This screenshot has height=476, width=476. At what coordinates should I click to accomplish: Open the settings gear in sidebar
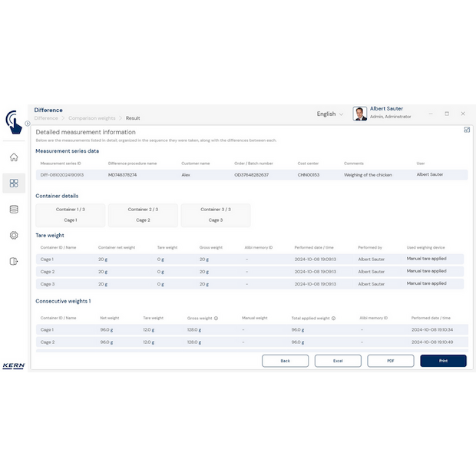click(14, 235)
